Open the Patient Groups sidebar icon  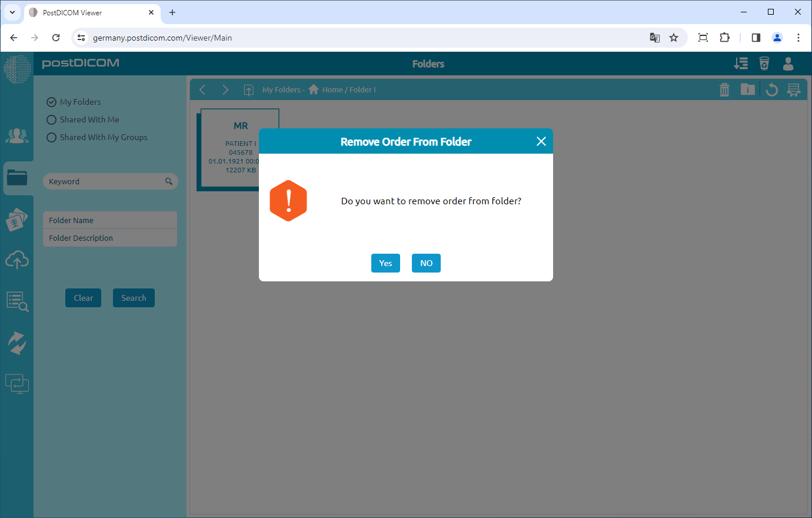[18, 135]
